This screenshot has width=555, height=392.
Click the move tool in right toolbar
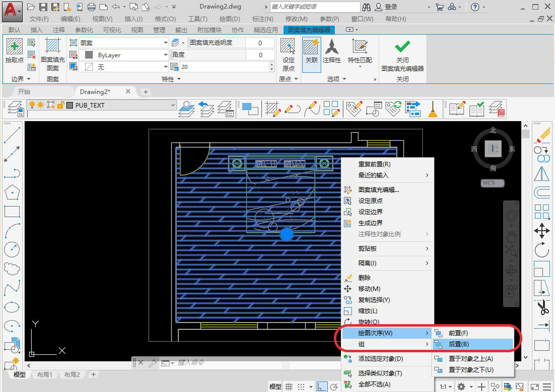(x=541, y=231)
